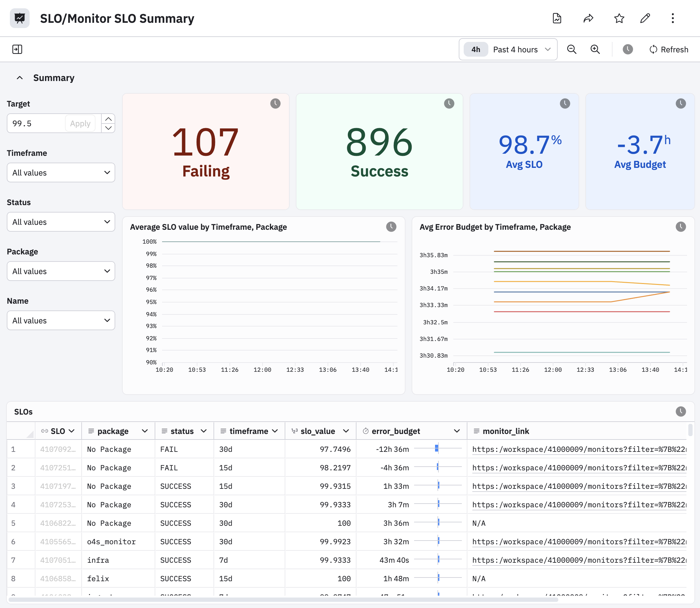
Task: Increment the Target value with up stepper
Action: (x=108, y=119)
